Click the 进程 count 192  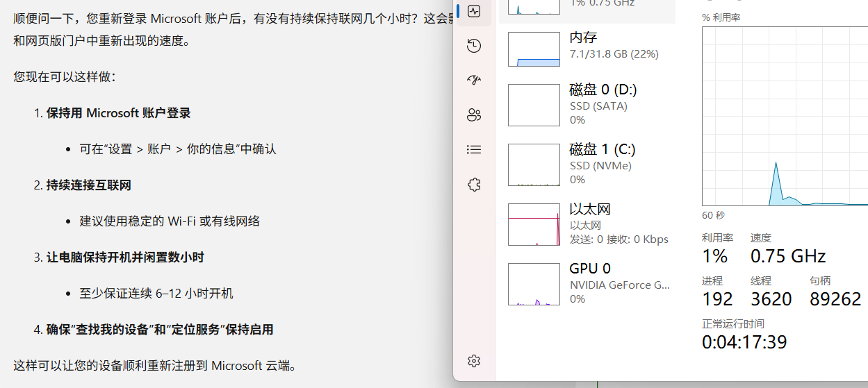tap(717, 299)
